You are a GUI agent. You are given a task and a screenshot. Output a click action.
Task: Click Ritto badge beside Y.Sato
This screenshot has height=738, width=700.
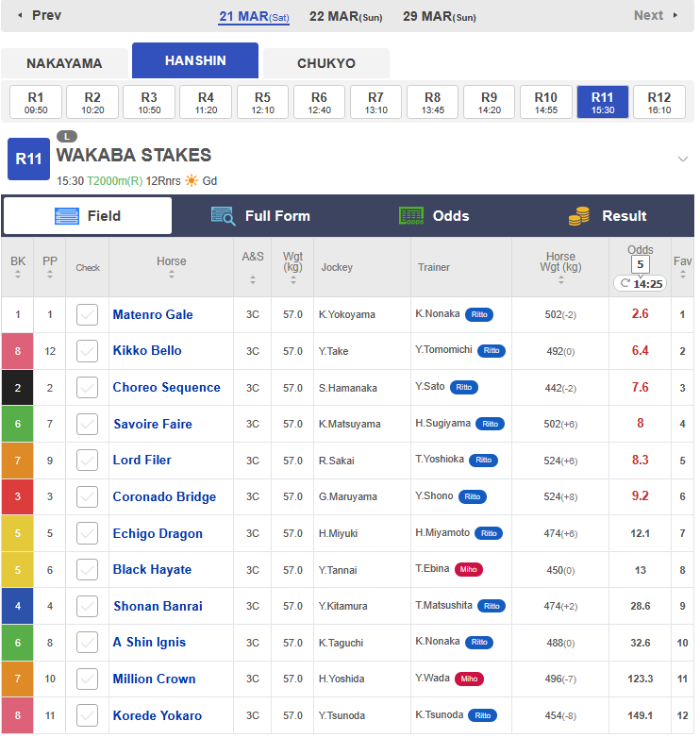[x=464, y=387]
